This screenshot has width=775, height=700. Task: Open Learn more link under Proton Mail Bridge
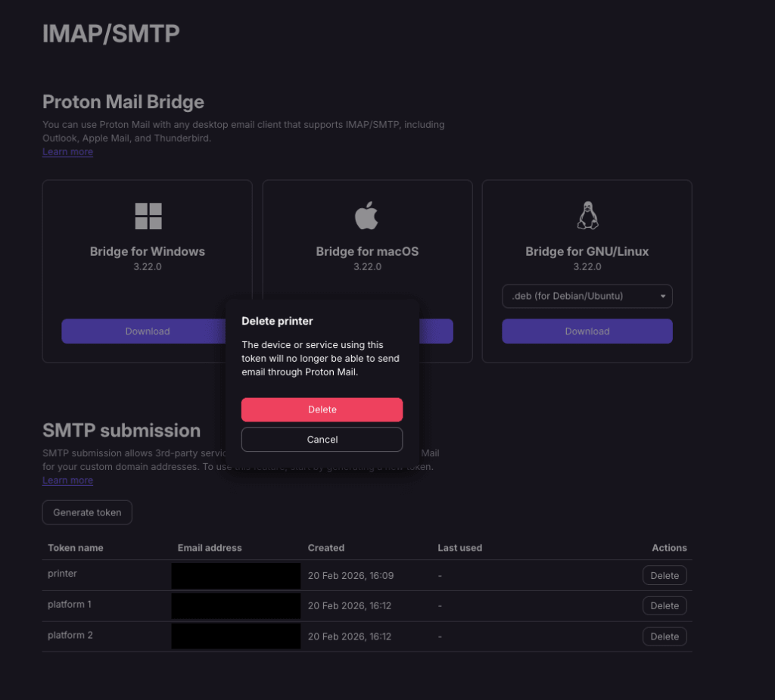click(x=67, y=152)
